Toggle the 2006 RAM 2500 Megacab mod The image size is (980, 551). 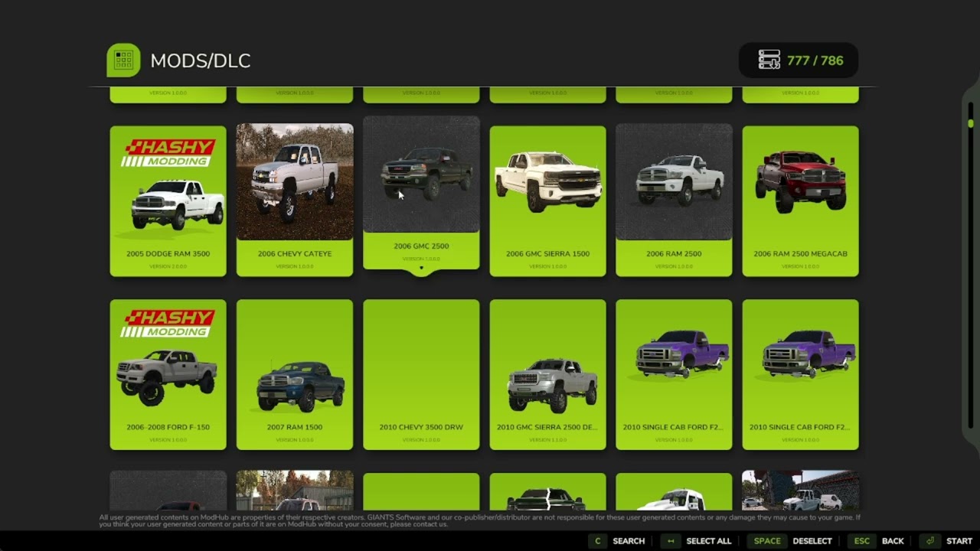[800, 201]
